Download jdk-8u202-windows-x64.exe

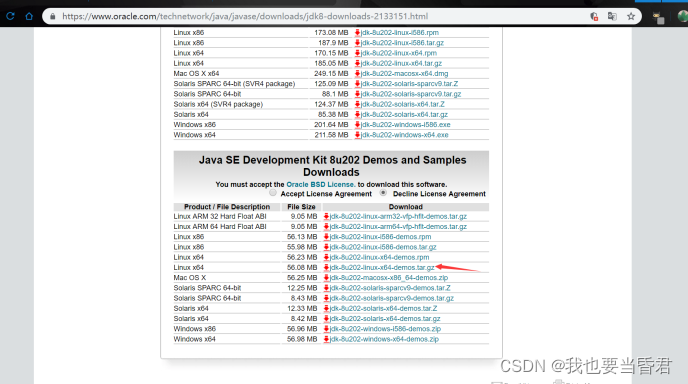405,135
